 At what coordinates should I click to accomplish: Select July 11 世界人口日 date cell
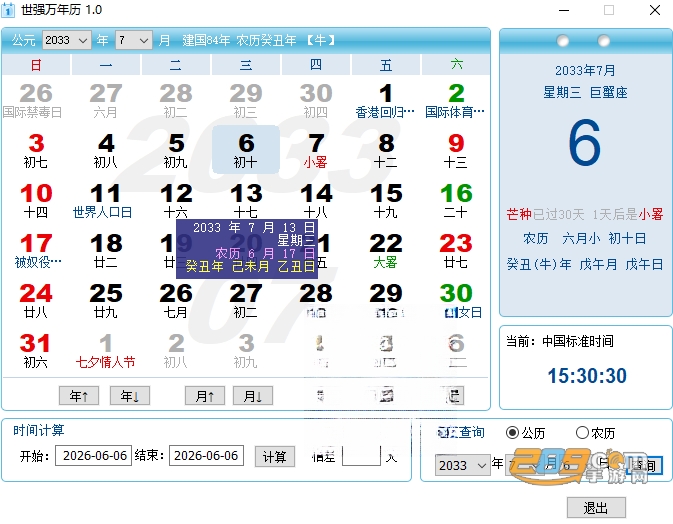click(106, 200)
